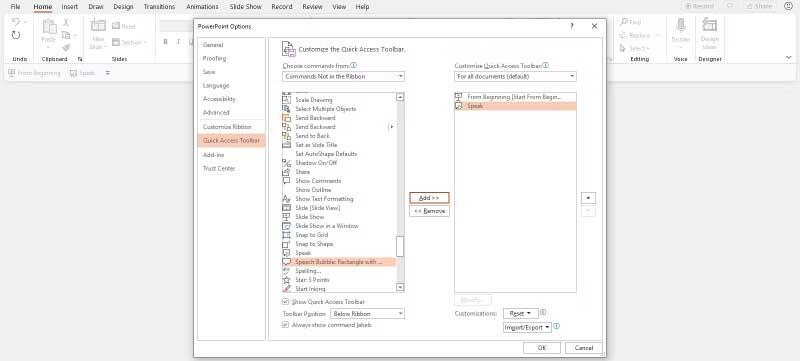Screen dimensions: 800x361
Task: Click the Select Multiple Objects icon
Action: tap(286, 109)
